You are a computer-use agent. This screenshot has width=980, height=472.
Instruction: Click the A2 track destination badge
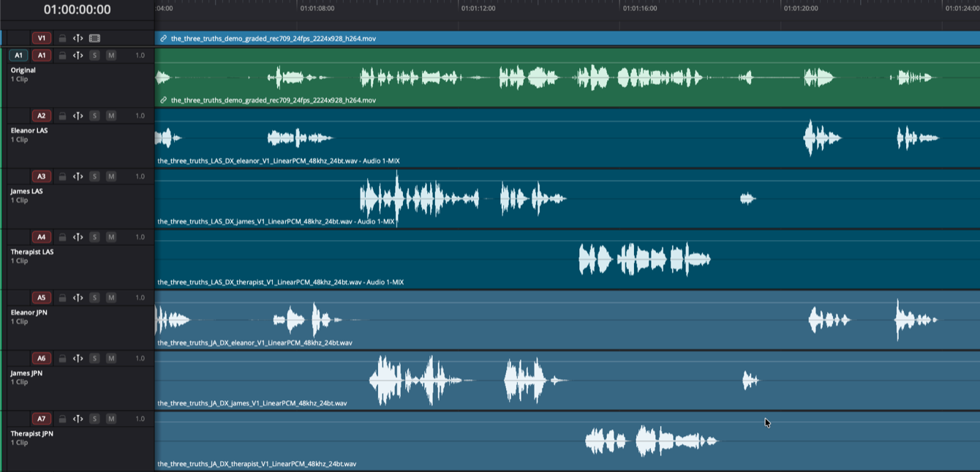(42, 116)
